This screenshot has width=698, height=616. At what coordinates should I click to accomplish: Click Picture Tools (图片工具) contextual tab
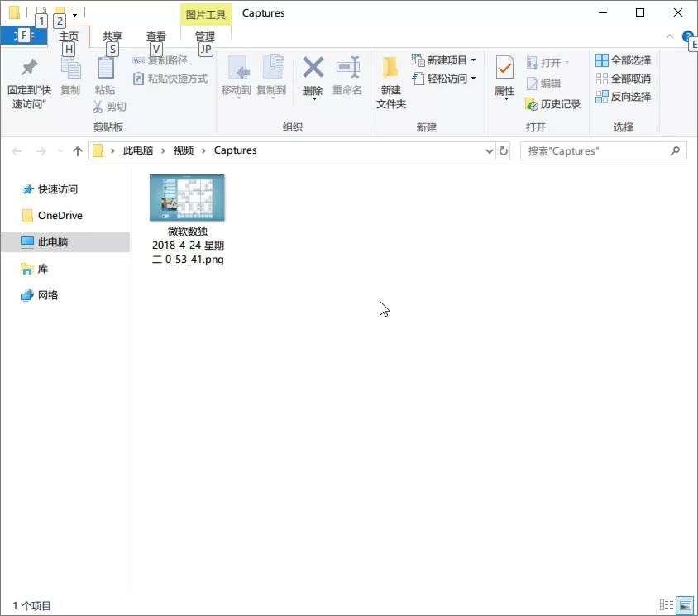click(206, 15)
